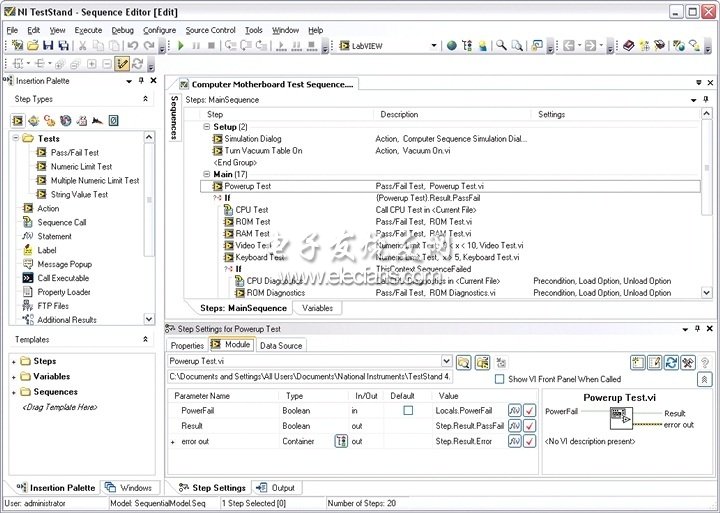Click the Pass/Fail Test step type
The image size is (720, 513).
click(75, 153)
